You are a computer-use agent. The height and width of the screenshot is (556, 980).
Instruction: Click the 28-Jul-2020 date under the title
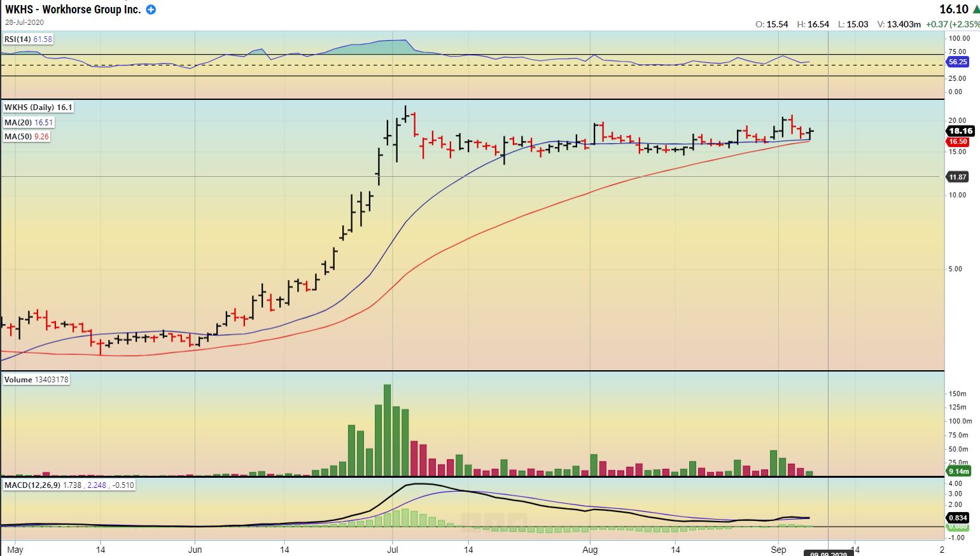click(24, 22)
